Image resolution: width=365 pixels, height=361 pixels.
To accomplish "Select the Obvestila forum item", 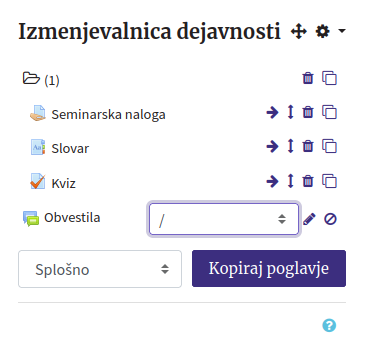I will pos(72,218).
